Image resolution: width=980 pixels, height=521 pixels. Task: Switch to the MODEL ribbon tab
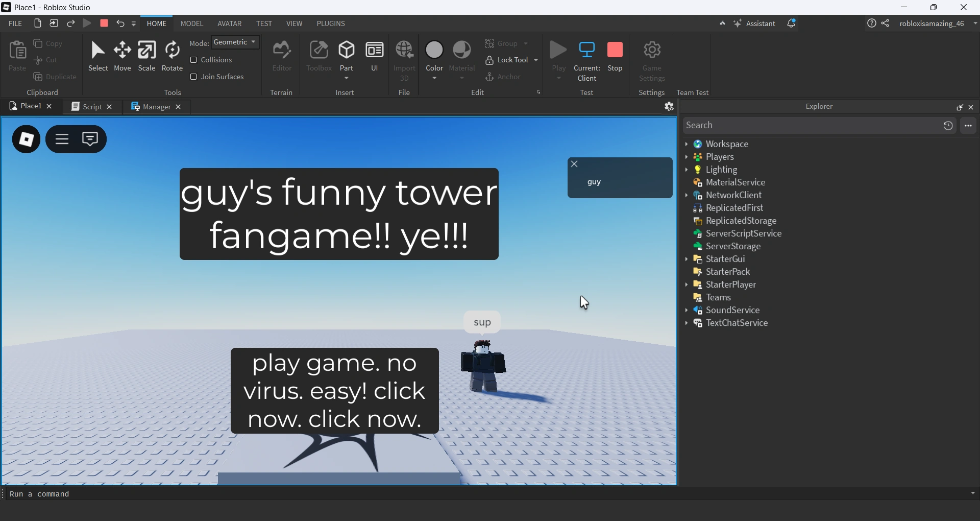click(191, 23)
